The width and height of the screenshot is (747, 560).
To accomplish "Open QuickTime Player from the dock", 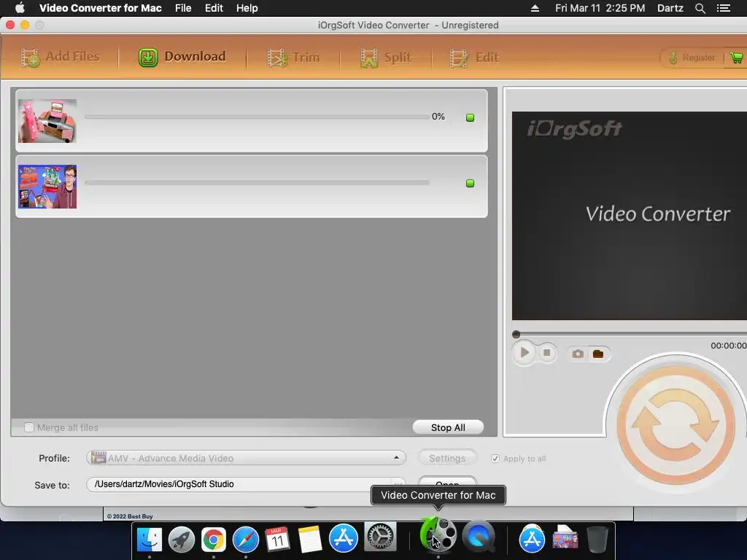I will [479, 537].
